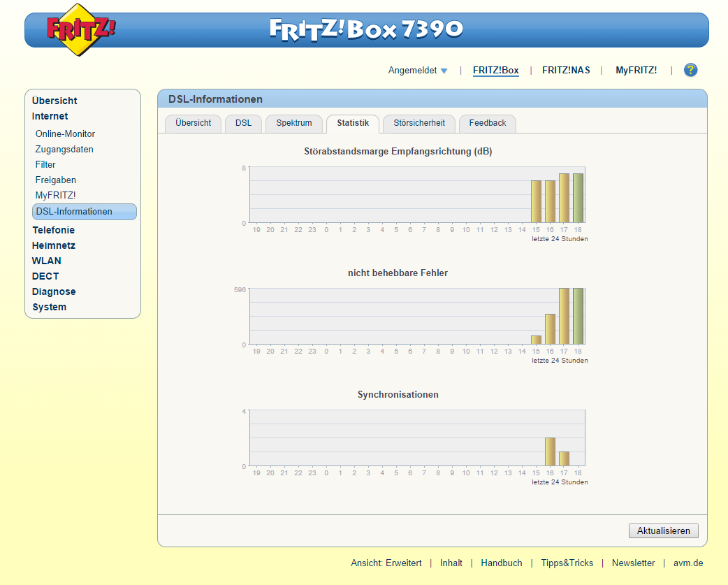Open Freigaben in the sidebar
Screen dimensions: 728x585
click(55, 180)
